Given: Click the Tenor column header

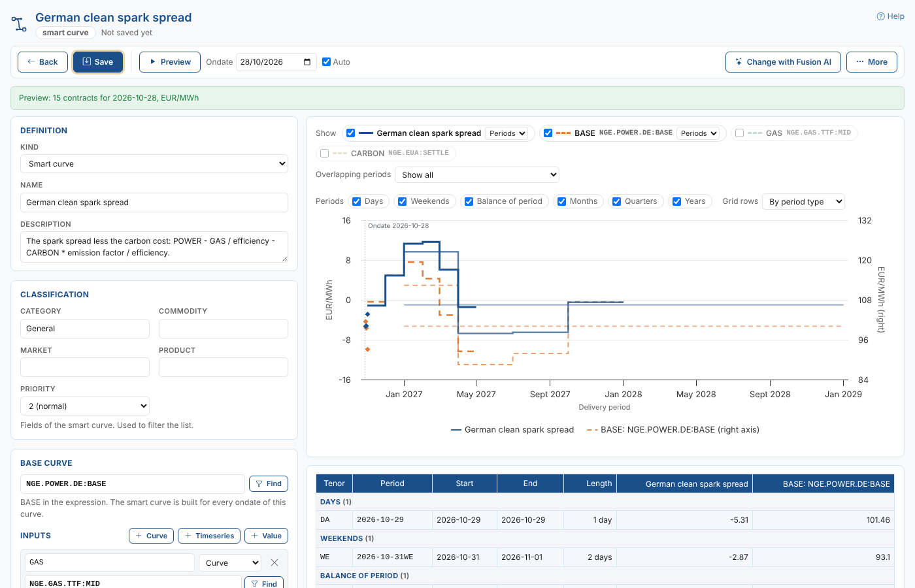Looking at the screenshot, I should click(335, 483).
